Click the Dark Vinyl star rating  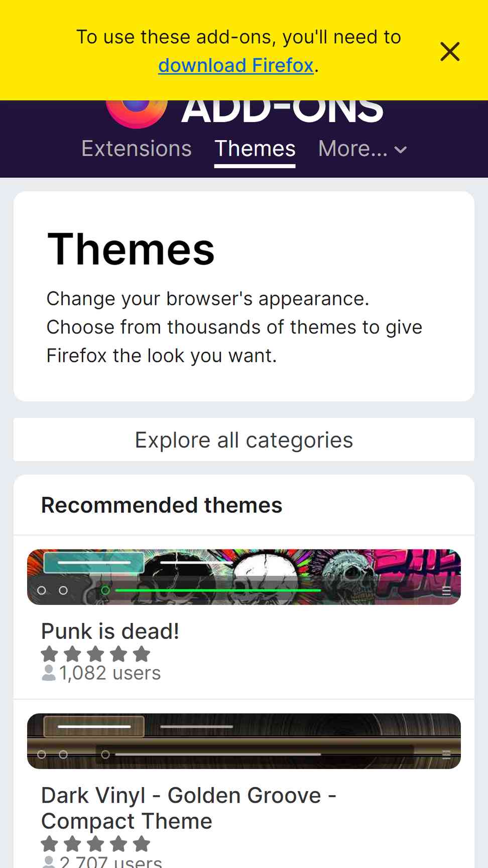95,844
